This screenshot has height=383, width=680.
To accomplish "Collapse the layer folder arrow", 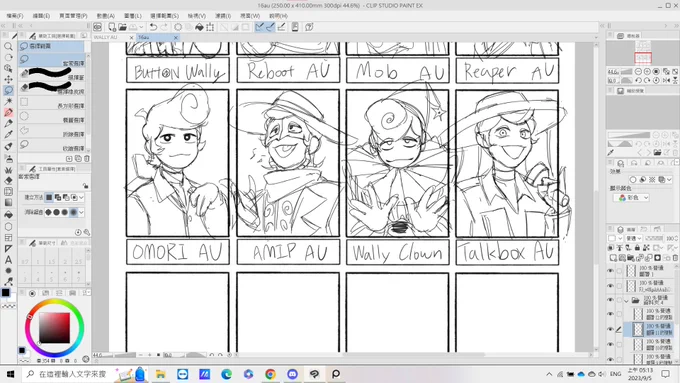I will pos(626,300).
